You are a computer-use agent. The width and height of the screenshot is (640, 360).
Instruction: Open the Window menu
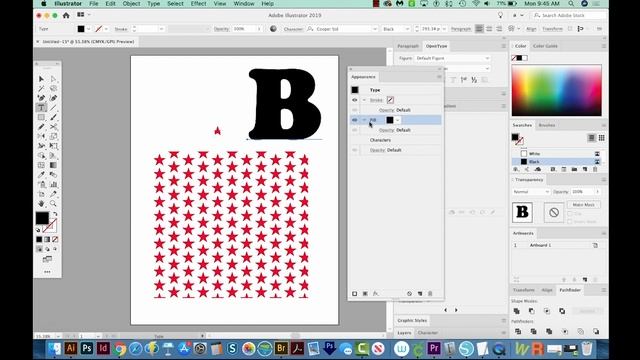[244, 4]
